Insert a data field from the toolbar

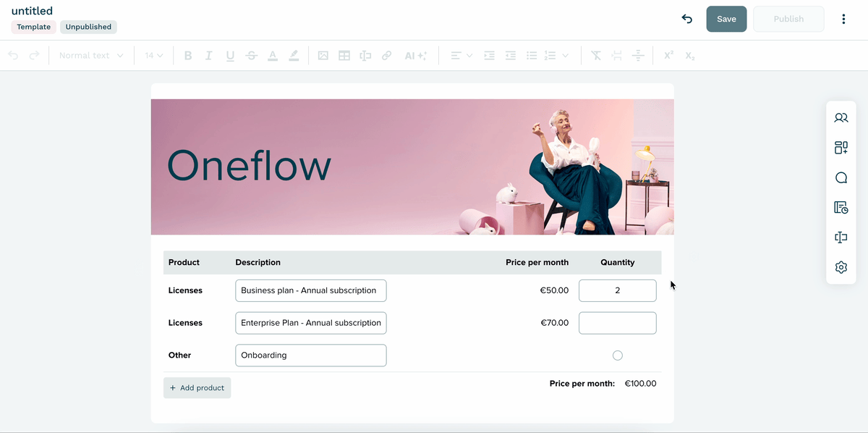[x=365, y=56]
